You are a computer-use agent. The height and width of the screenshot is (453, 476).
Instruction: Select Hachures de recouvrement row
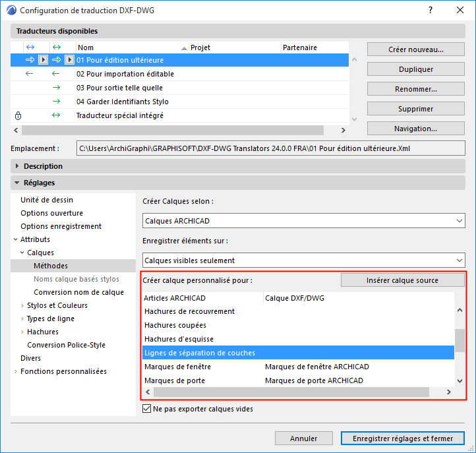click(299, 311)
